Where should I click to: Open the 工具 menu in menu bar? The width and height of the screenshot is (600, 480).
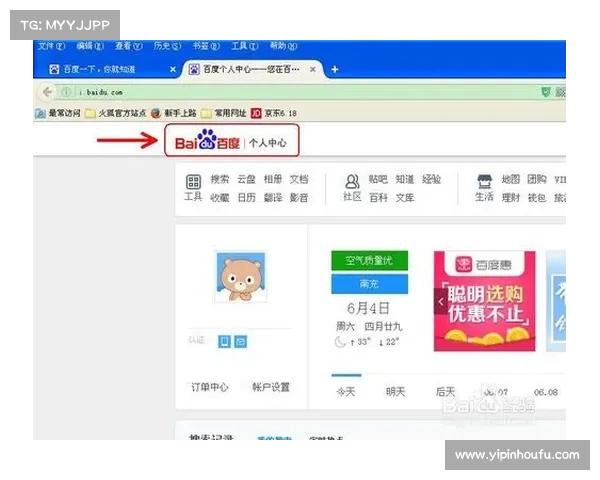[x=241, y=46]
